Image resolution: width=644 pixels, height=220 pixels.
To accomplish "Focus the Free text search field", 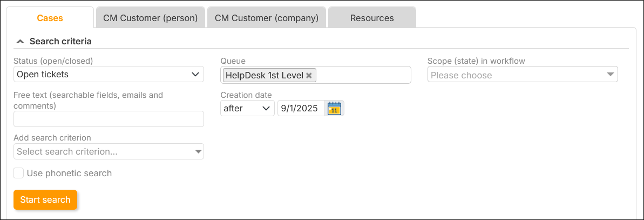I will click(x=109, y=119).
